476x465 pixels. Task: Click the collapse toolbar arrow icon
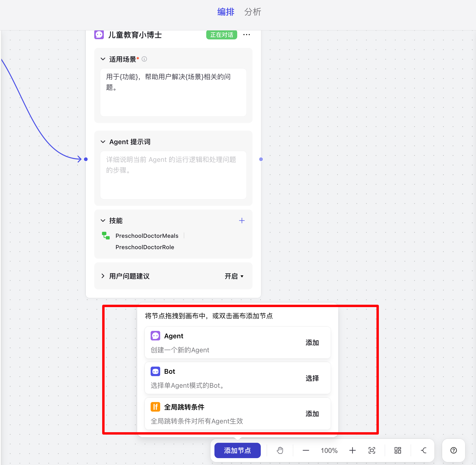pyautogui.click(x=424, y=450)
